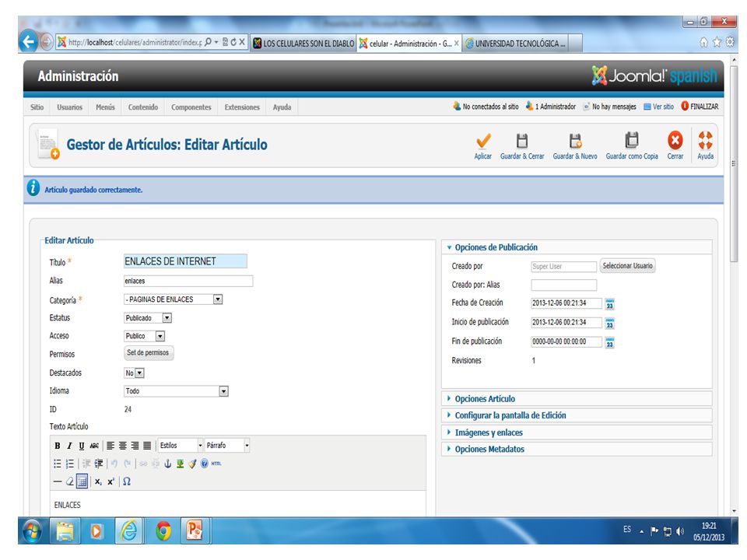The image size is (747, 560).
Task: Click the Guardar & Nuevo toolbar icon
Action: (575, 141)
